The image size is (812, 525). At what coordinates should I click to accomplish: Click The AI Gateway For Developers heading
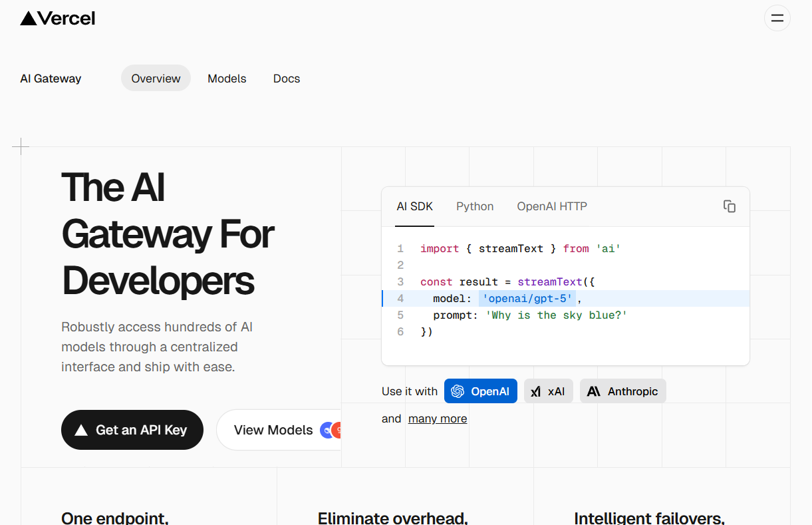point(168,234)
